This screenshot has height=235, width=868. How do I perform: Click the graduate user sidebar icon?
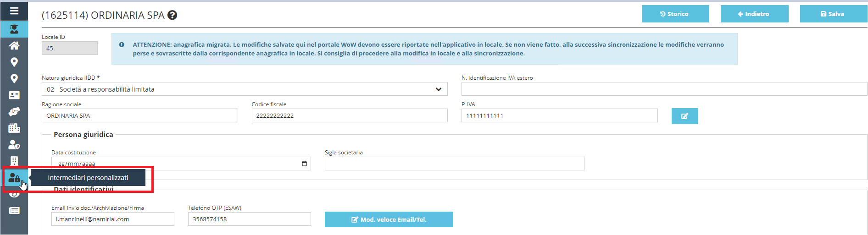coord(14,29)
